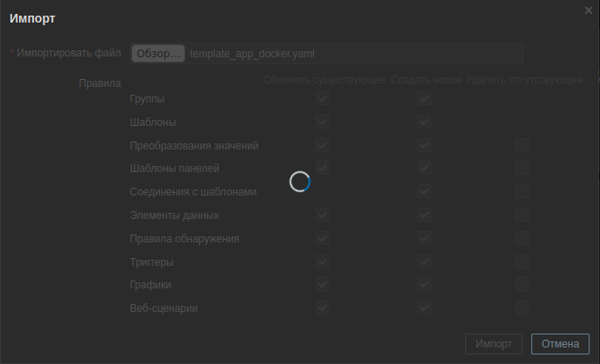Toggle Шаблоны панелей update existing checkbox
The height and width of the screenshot is (364, 600).
323,168
